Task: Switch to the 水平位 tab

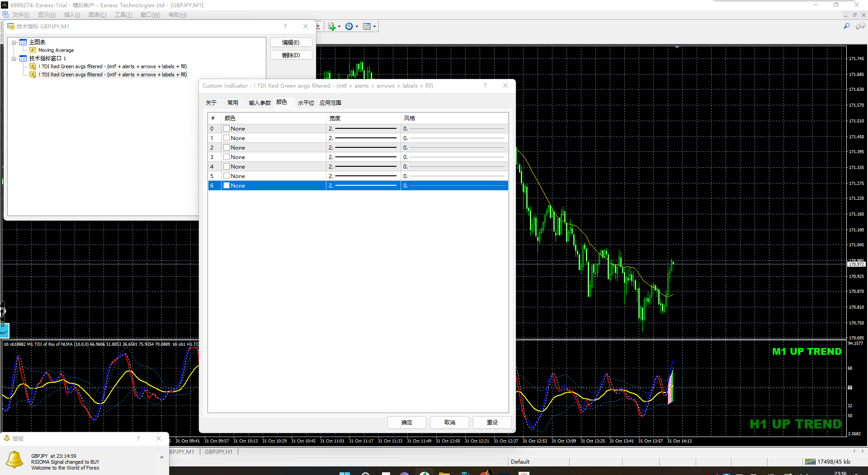Action: [x=306, y=103]
